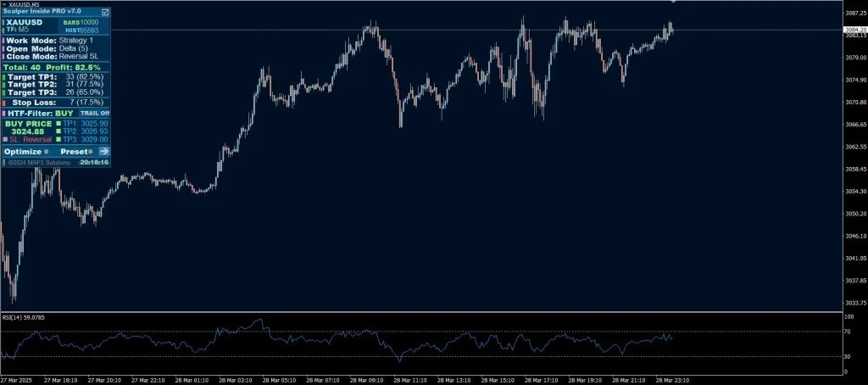Click the HIST 65593 value

click(x=89, y=31)
